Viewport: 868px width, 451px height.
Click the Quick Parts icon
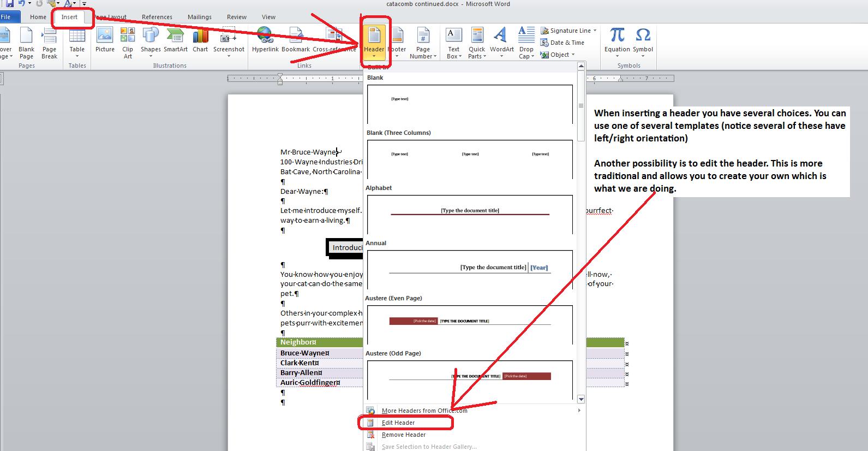coord(477,35)
